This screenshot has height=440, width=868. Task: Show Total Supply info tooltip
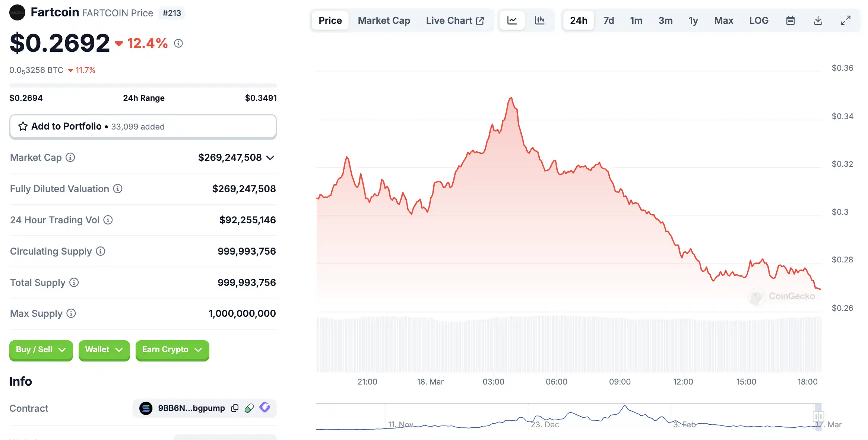(x=74, y=283)
